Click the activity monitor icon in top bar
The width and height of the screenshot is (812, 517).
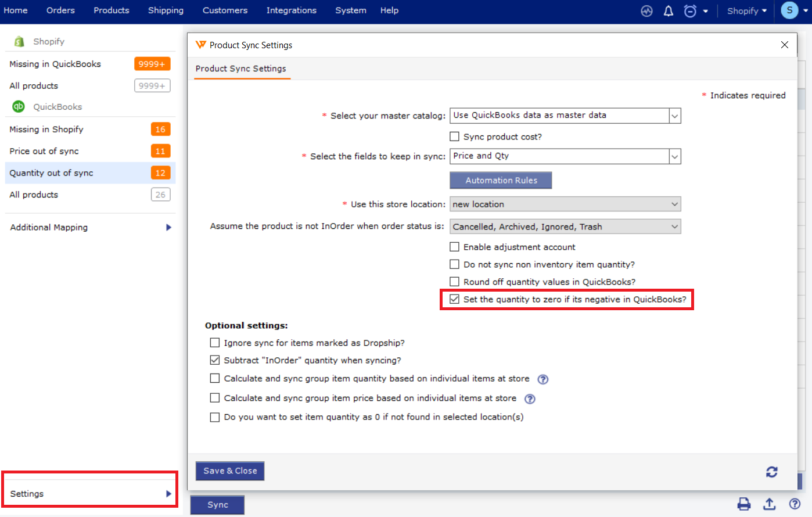tap(646, 11)
